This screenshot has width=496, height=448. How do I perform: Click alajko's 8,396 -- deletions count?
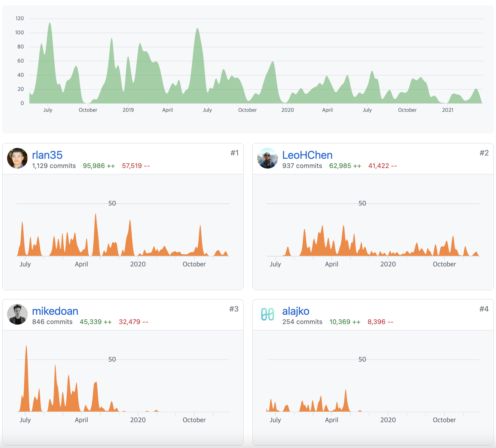click(380, 322)
